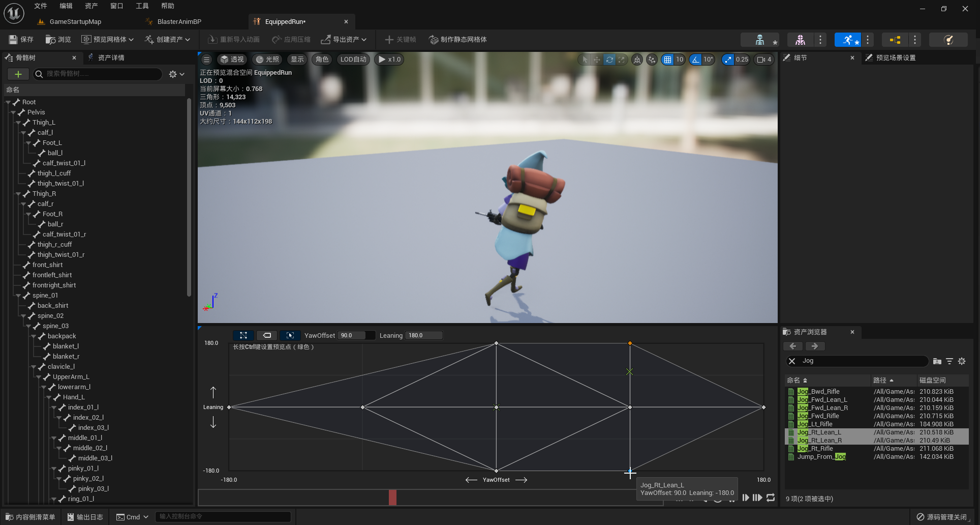Open 光照 lit view mode menu

pyautogui.click(x=267, y=60)
